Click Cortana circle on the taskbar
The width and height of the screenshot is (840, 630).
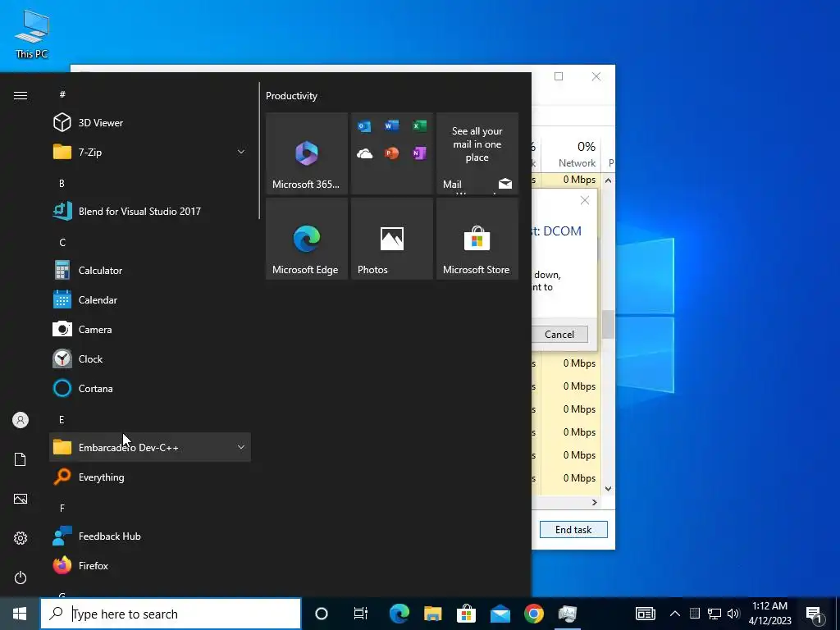point(322,614)
